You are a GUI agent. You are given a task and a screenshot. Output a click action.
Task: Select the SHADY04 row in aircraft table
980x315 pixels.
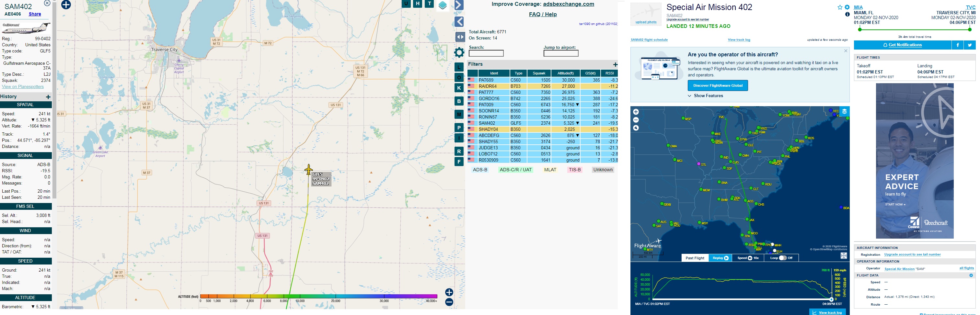[x=543, y=129]
